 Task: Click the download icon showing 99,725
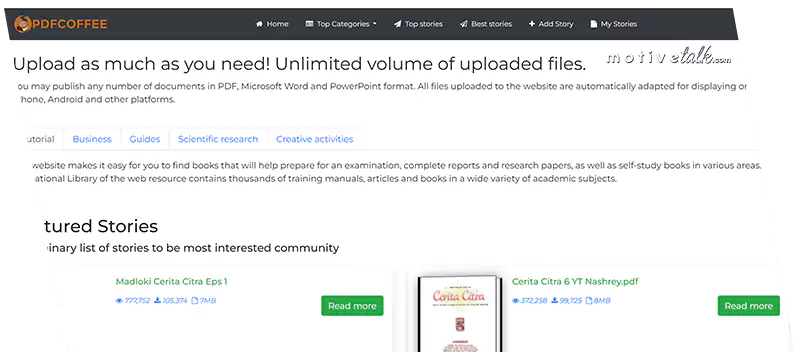point(554,301)
